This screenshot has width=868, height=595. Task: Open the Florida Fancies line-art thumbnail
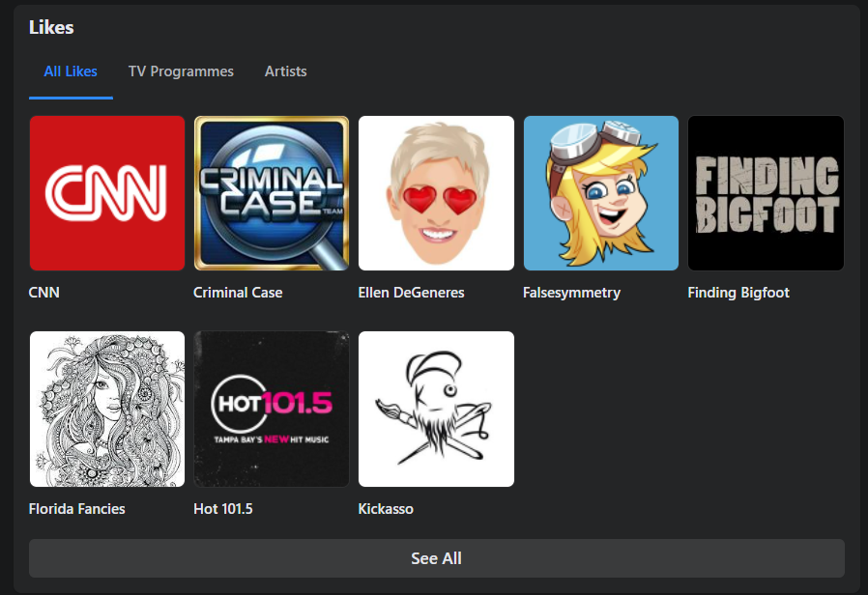pos(107,410)
